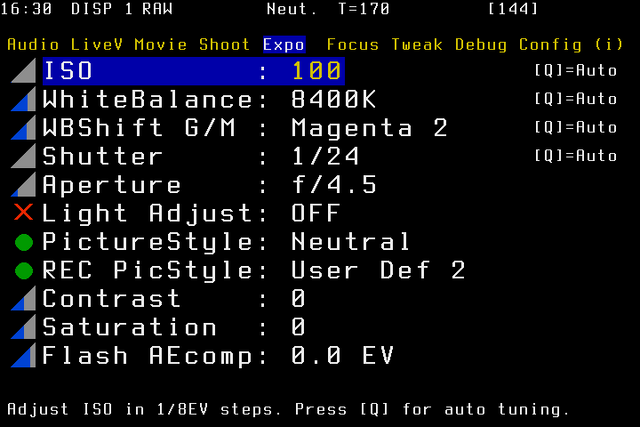Click the [Q]=Auto hint for Shutter
Screen dimensions: 640x427
click(x=576, y=156)
